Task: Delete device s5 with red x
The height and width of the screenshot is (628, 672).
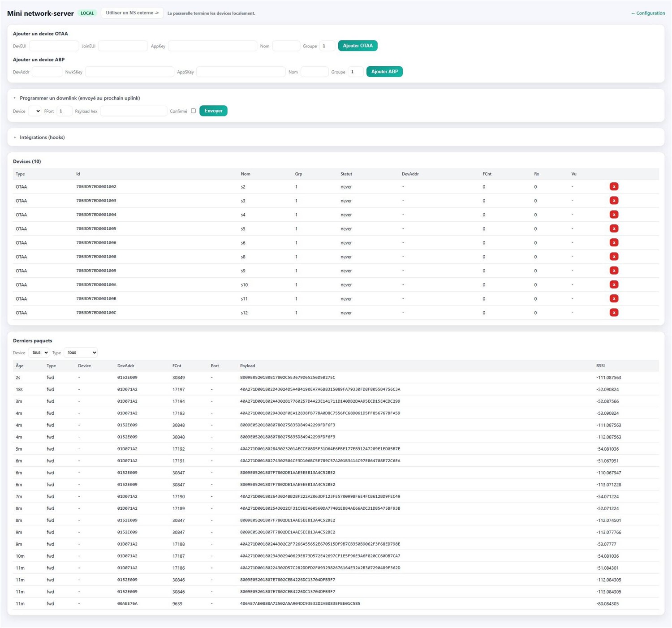Action: point(614,228)
